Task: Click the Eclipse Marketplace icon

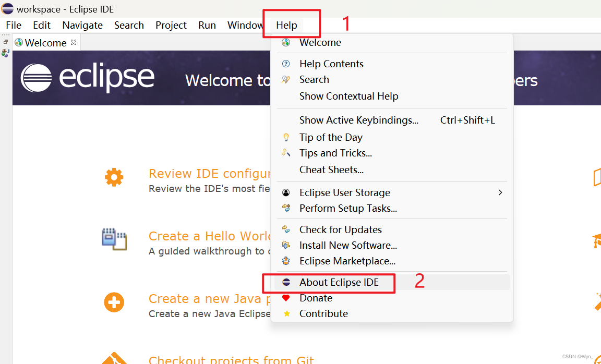Action: coord(286,261)
